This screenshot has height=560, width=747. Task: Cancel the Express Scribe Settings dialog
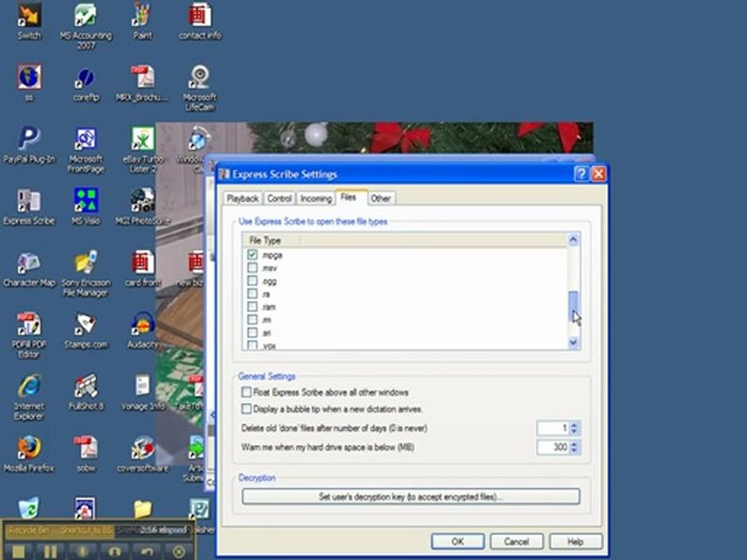coord(517,541)
